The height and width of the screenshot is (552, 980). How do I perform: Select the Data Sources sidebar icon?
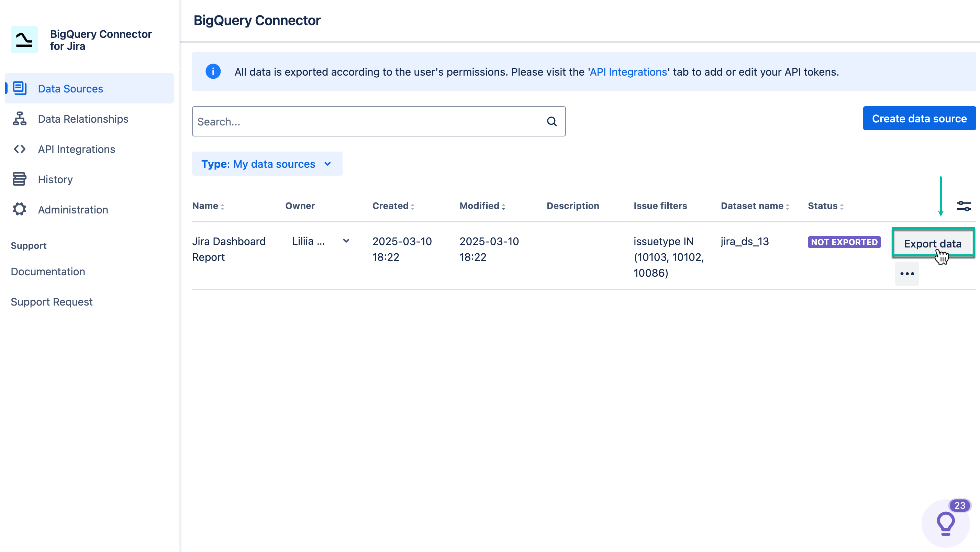[x=19, y=88]
